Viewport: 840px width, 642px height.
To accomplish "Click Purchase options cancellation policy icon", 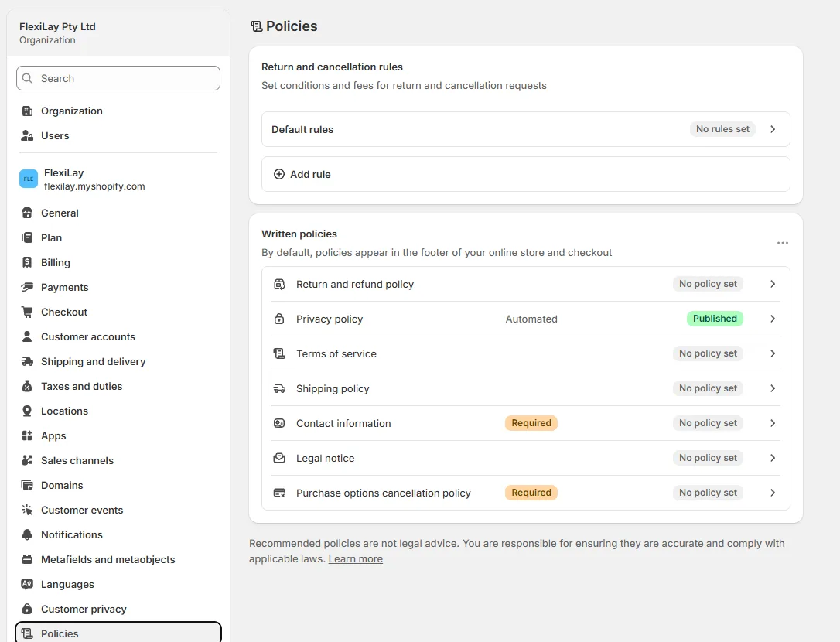I will coord(279,493).
